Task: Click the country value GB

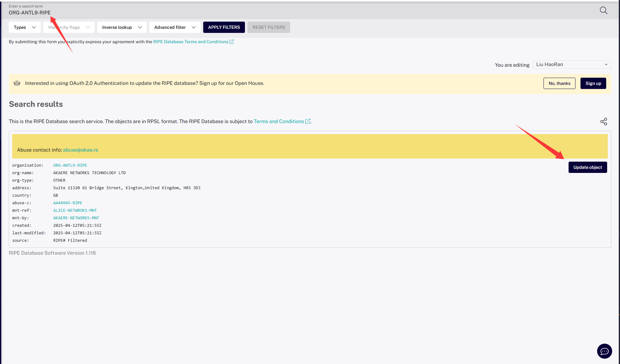Action: pos(56,195)
